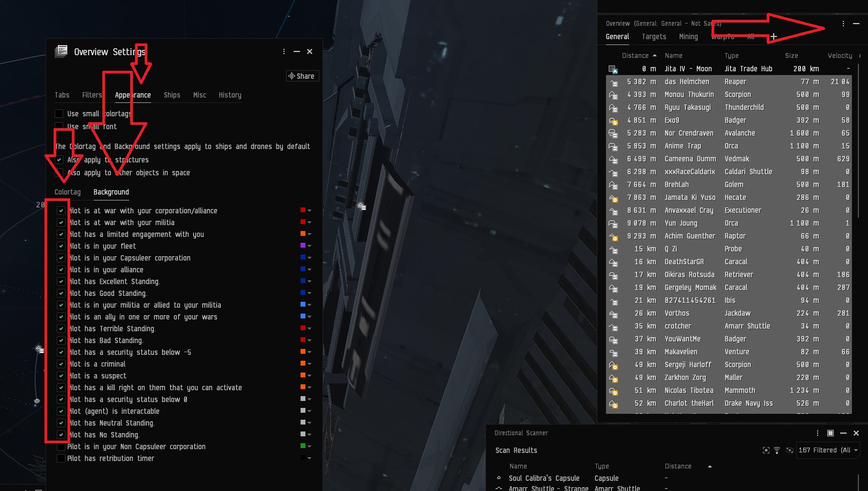
Task: Toggle the Pilot is in your fleet checkbox
Action: [x=61, y=246]
